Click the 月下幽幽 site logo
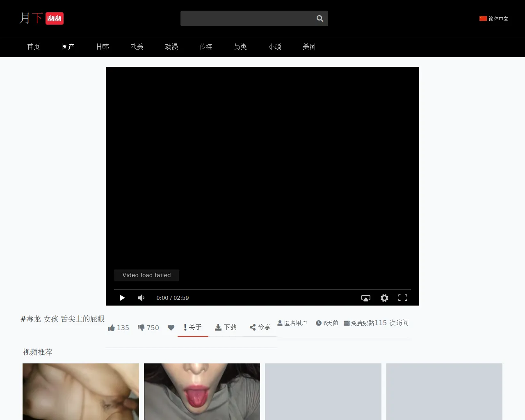The image size is (525, 420). [x=41, y=18]
